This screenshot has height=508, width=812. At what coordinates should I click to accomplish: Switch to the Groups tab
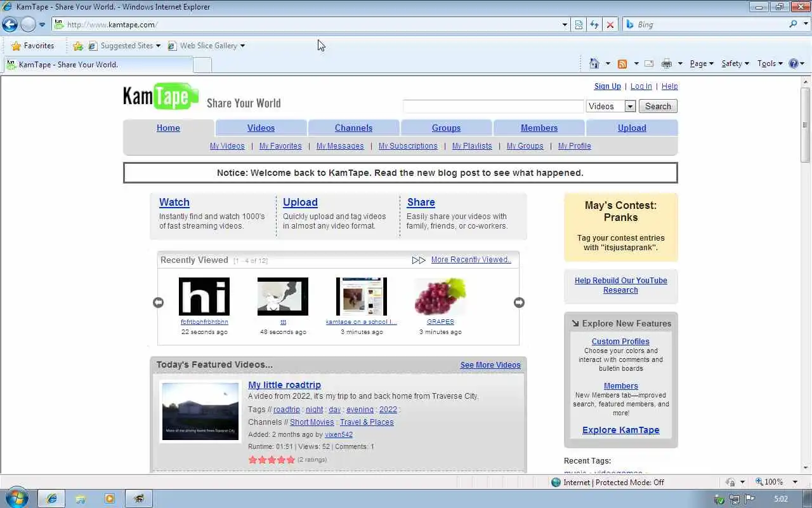click(446, 128)
